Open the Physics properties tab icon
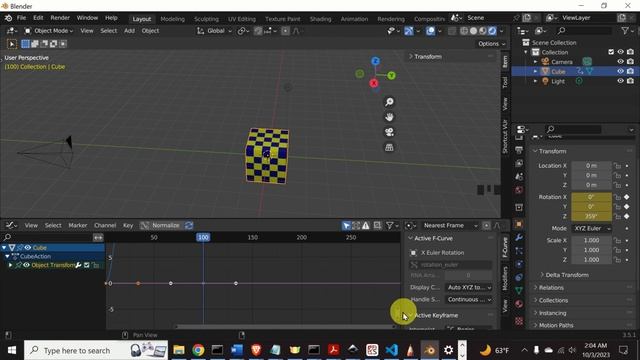 [519, 264]
